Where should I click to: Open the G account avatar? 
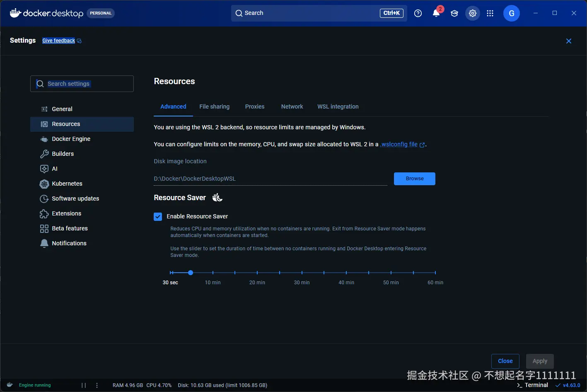tap(512, 13)
